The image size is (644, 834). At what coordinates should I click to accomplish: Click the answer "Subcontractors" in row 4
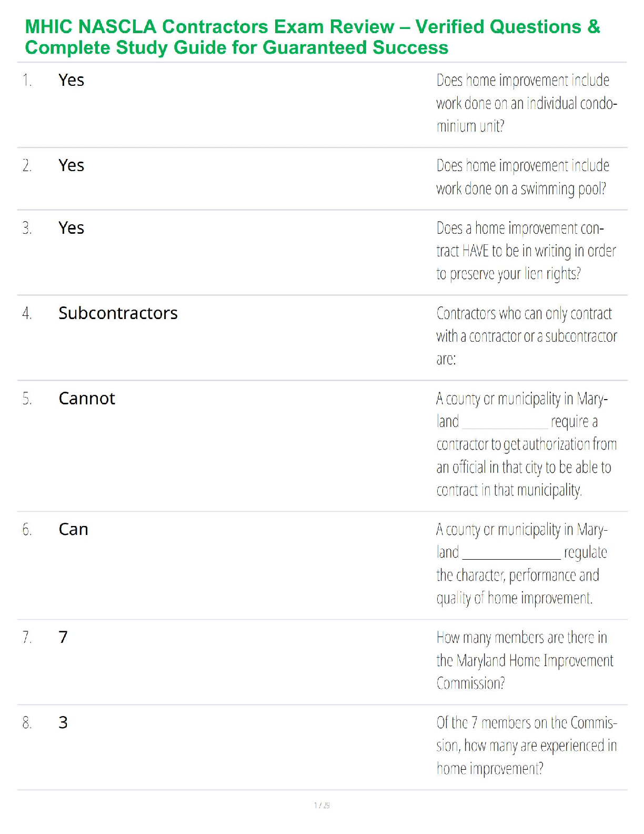tap(118, 313)
